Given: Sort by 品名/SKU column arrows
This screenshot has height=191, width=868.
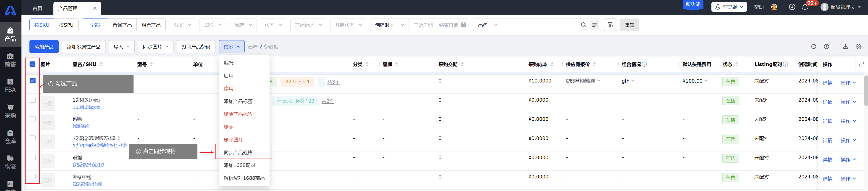Looking at the screenshot, I should pos(101,64).
